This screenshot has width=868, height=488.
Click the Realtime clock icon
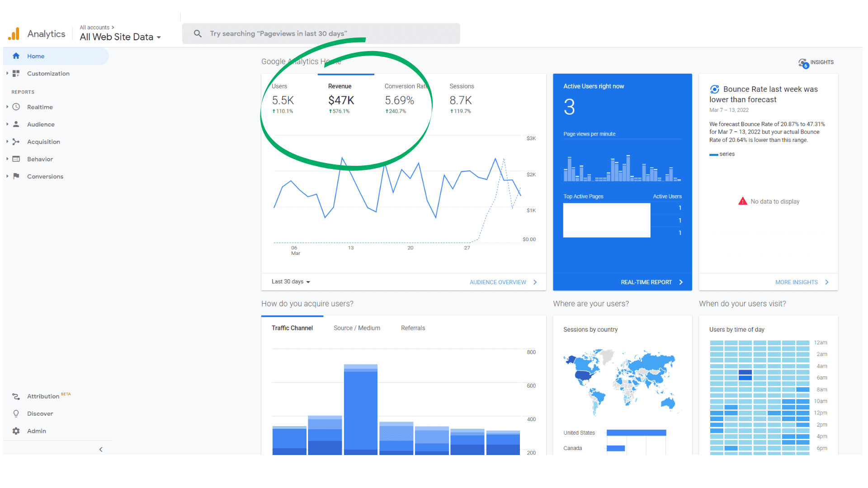pos(16,107)
